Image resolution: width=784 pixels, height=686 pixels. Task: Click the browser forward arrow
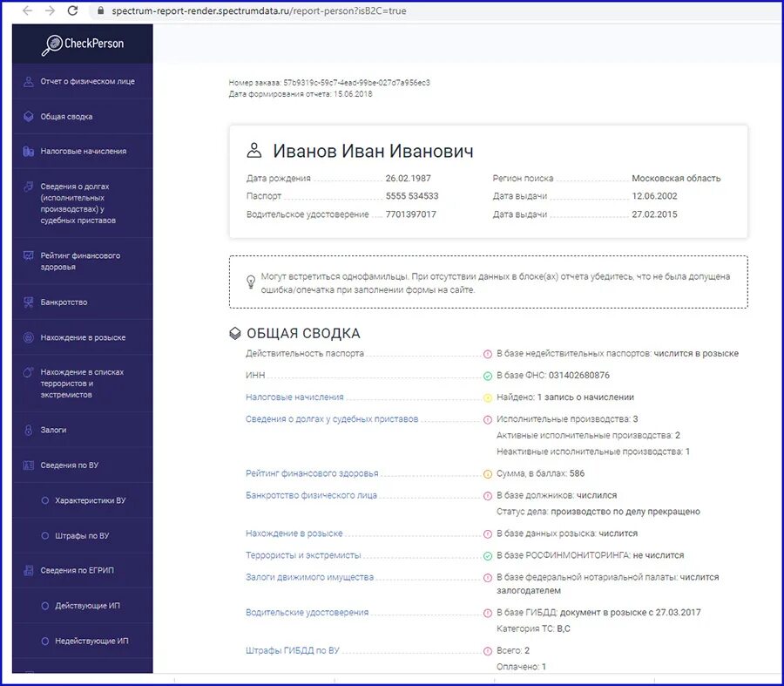[50, 10]
